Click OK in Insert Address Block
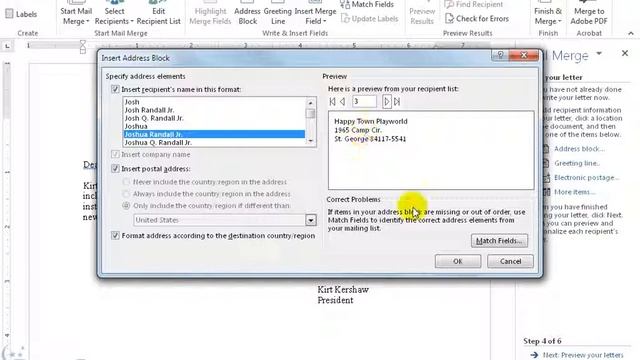 [x=458, y=261]
